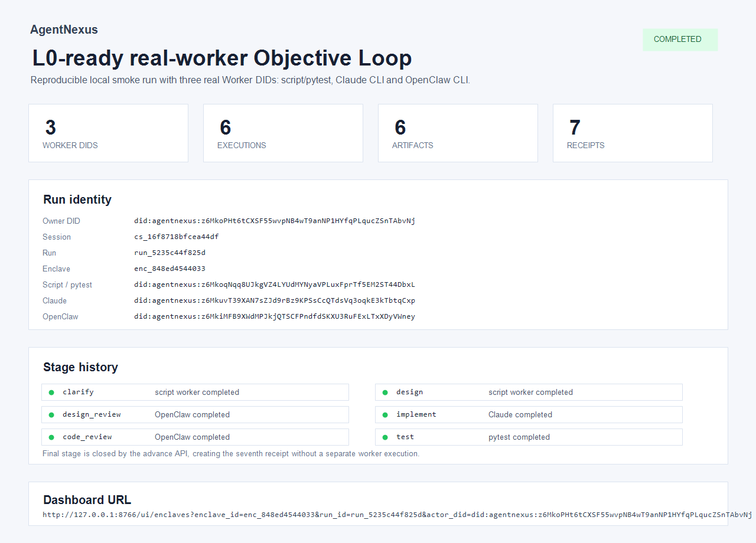Click the design stage name
This screenshot has height=543, width=756.
pyautogui.click(x=409, y=392)
